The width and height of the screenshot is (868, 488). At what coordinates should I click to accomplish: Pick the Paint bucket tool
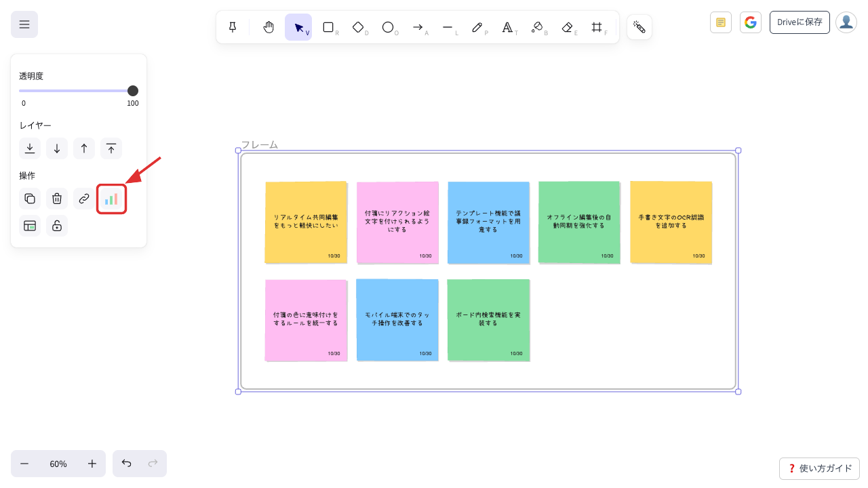click(537, 27)
